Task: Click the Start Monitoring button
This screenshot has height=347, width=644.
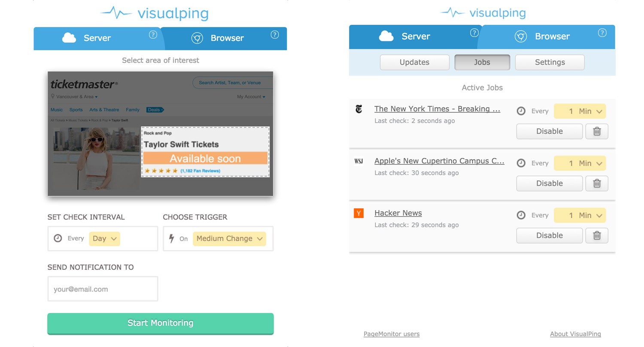Action: click(x=161, y=323)
